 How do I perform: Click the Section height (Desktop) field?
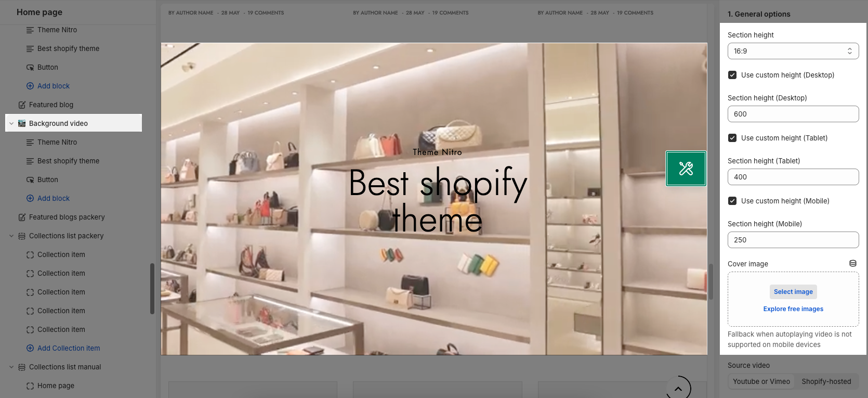tap(793, 114)
